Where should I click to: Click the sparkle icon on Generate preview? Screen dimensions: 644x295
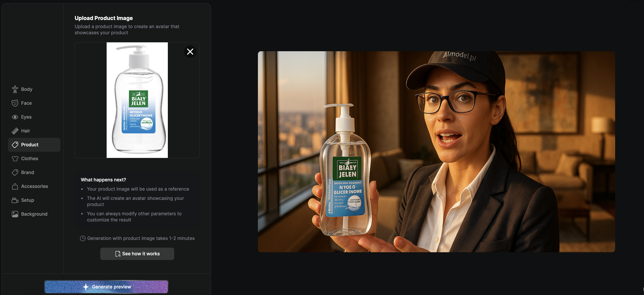pyautogui.click(x=86, y=287)
